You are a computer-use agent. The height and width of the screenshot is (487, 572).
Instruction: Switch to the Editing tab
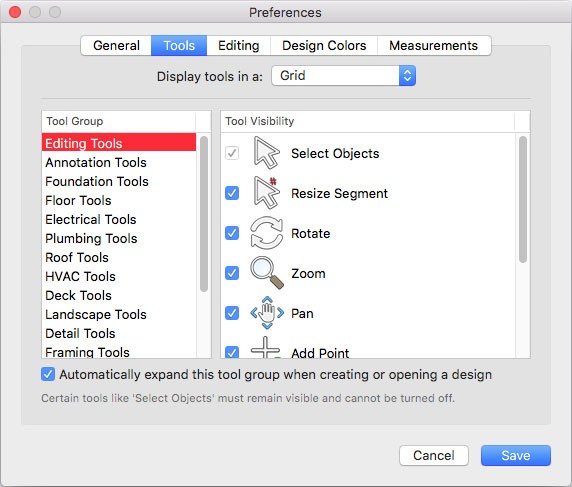(x=239, y=46)
